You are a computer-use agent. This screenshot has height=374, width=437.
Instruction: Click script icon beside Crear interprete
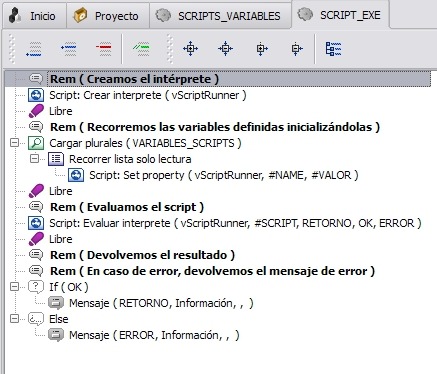36,95
